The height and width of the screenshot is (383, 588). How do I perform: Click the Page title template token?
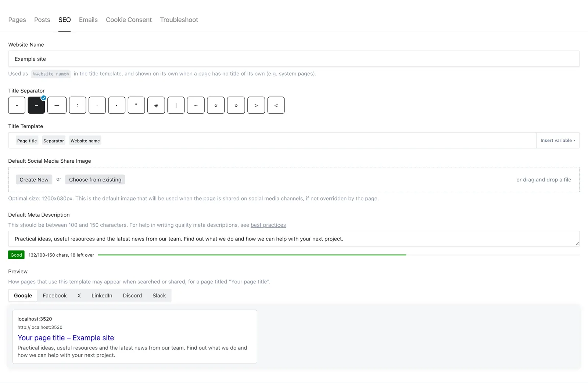[27, 141]
